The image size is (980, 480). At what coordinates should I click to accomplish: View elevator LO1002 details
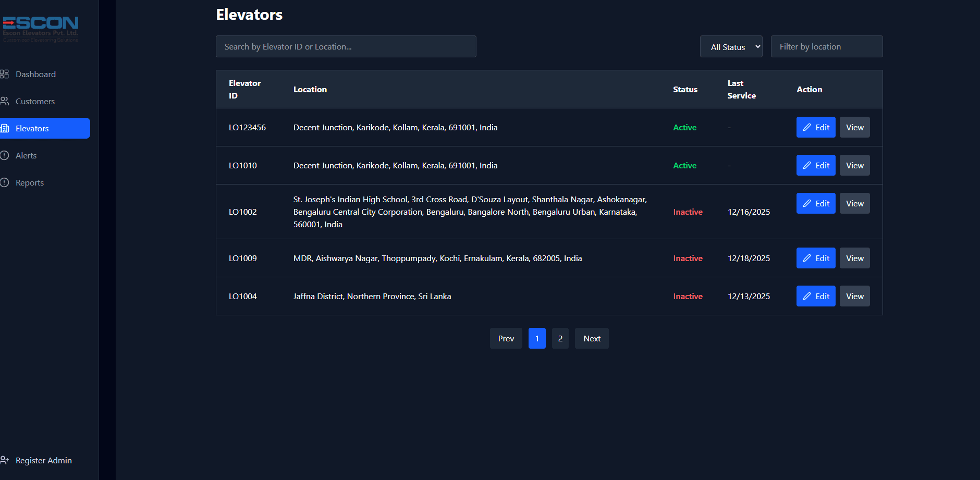pyautogui.click(x=855, y=203)
